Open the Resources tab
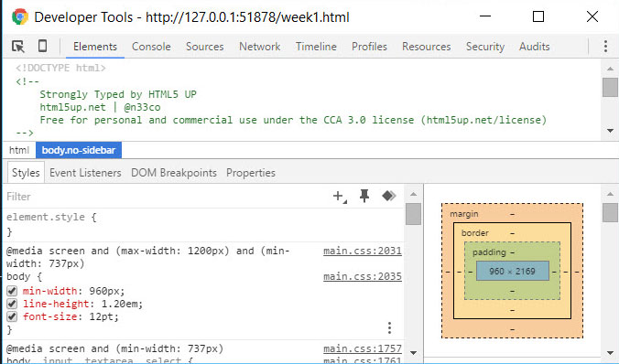 pyautogui.click(x=427, y=47)
